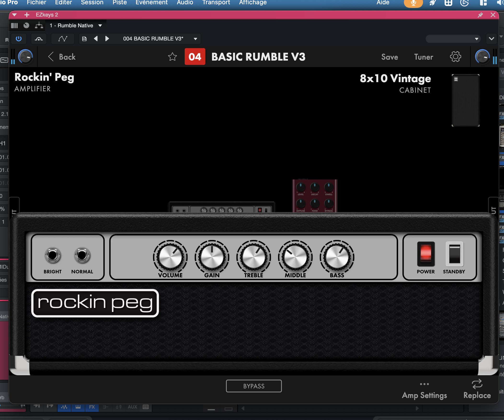Flip the red POWER switch on the amp
Image resolution: width=504 pixels, height=420 pixels.
pyautogui.click(x=426, y=254)
